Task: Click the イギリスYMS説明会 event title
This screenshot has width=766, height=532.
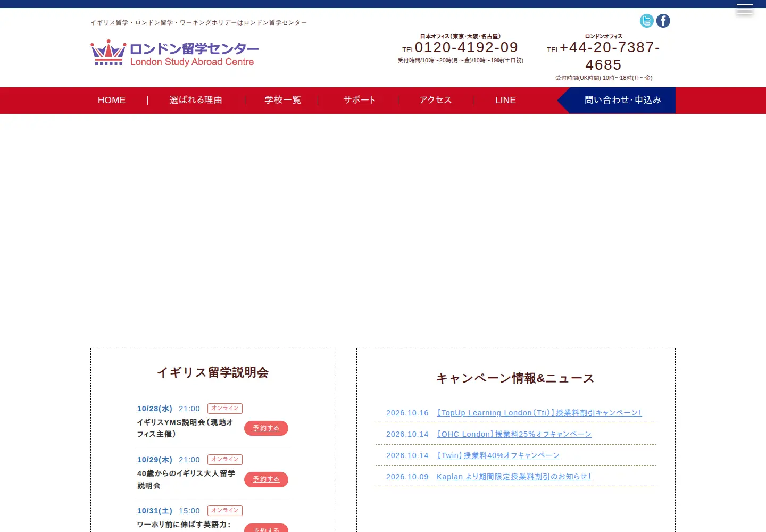Action: coord(185,428)
